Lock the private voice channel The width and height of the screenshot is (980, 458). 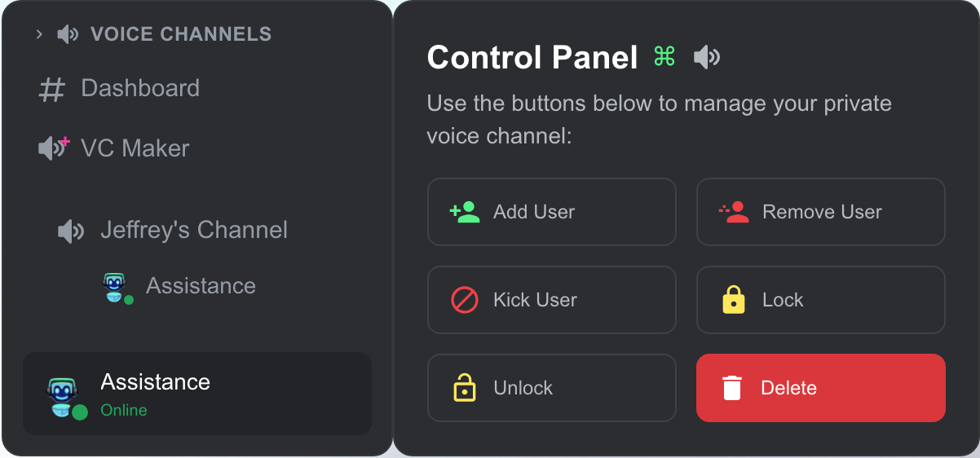820,300
